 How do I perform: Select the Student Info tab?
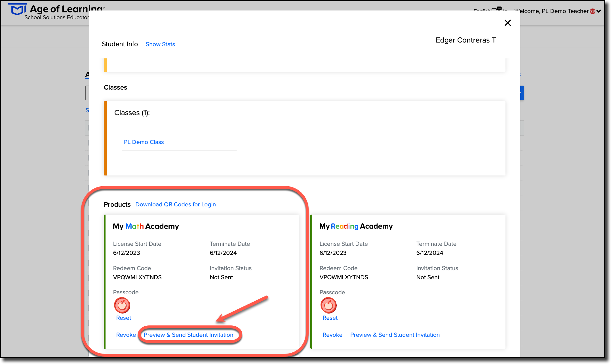[x=120, y=44]
